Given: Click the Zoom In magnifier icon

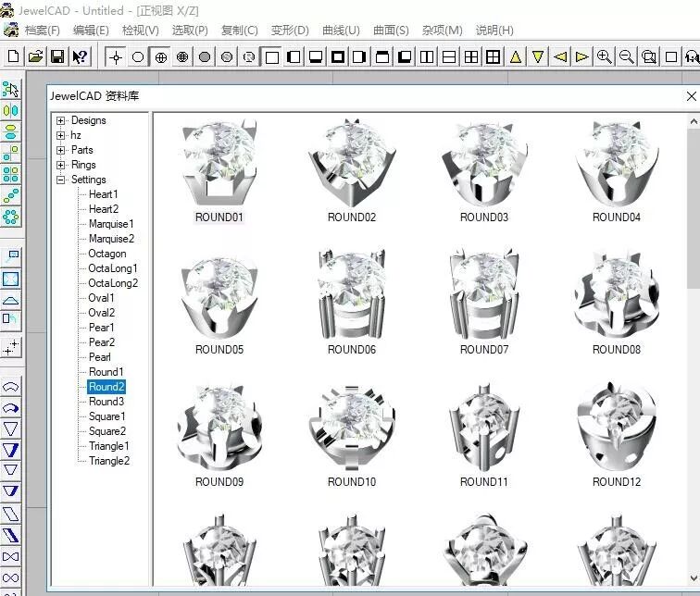Looking at the screenshot, I should pos(604,57).
